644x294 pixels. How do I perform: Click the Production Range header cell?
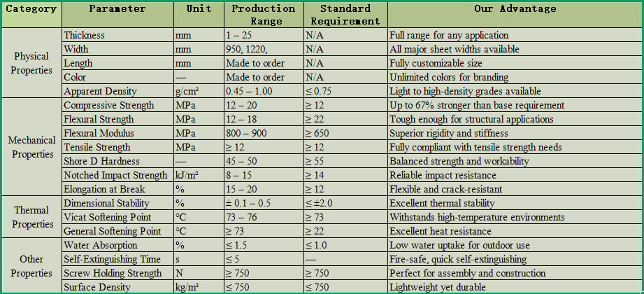pyautogui.click(x=264, y=15)
